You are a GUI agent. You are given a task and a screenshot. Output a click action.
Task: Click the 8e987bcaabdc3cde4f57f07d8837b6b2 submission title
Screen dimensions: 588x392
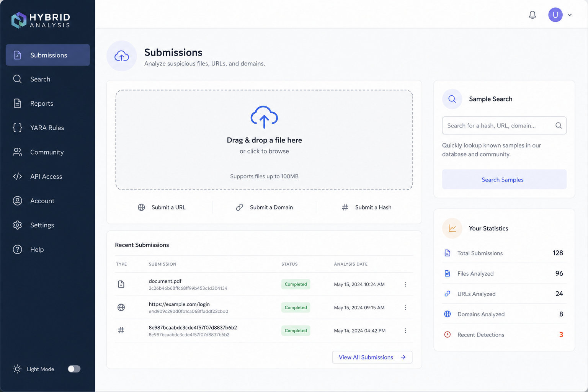[x=193, y=328]
